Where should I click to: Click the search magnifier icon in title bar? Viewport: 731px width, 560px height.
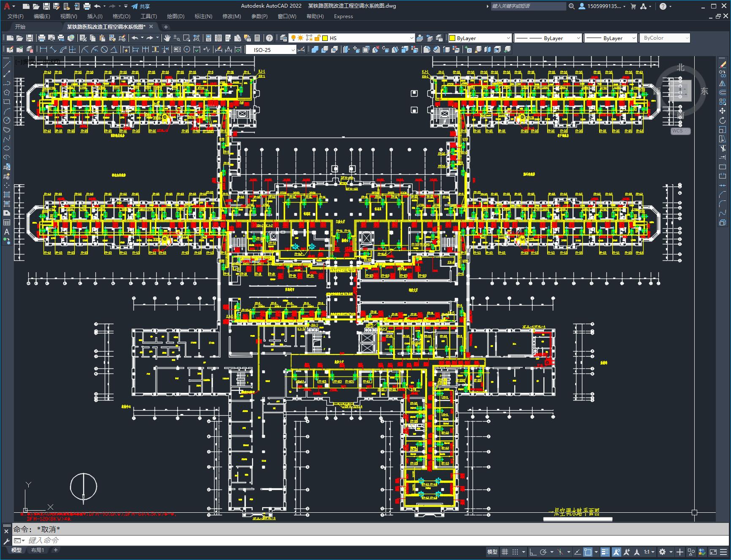point(571,6)
